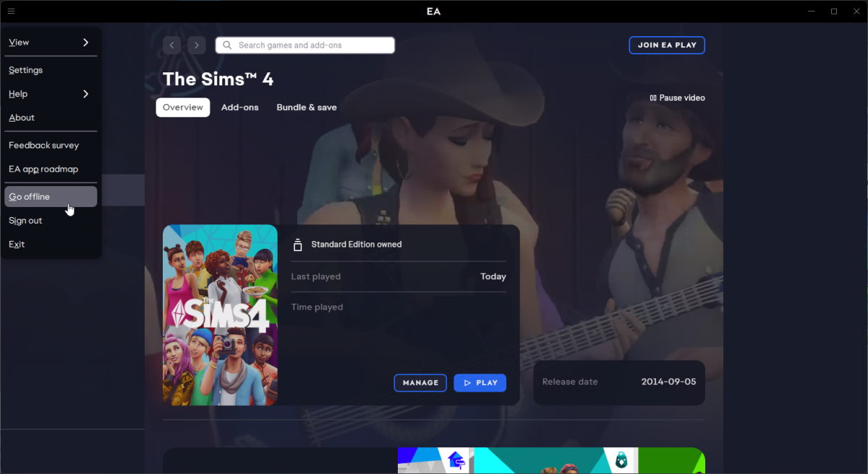Exit the EA app via menu
The width and height of the screenshot is (868, 474).
(x=17, y=245)
